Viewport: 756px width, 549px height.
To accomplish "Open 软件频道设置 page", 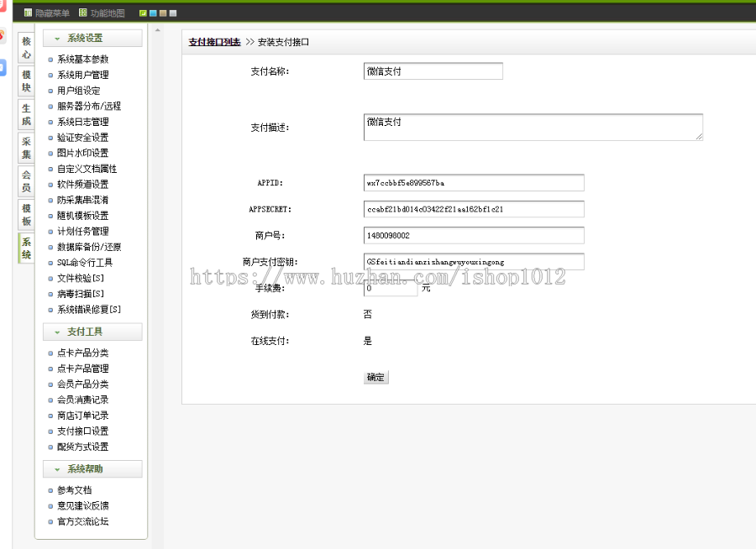I will click(83, 184).
